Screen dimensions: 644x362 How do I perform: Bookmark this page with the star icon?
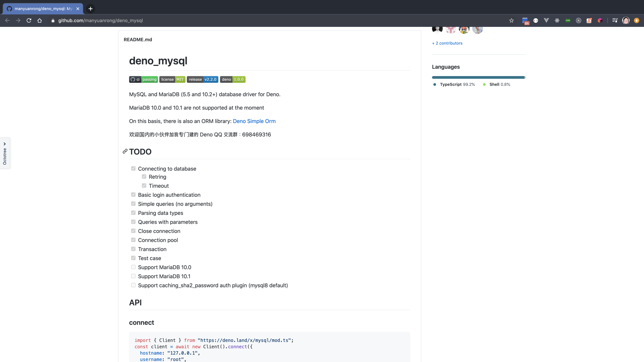[x=511, y=20]
